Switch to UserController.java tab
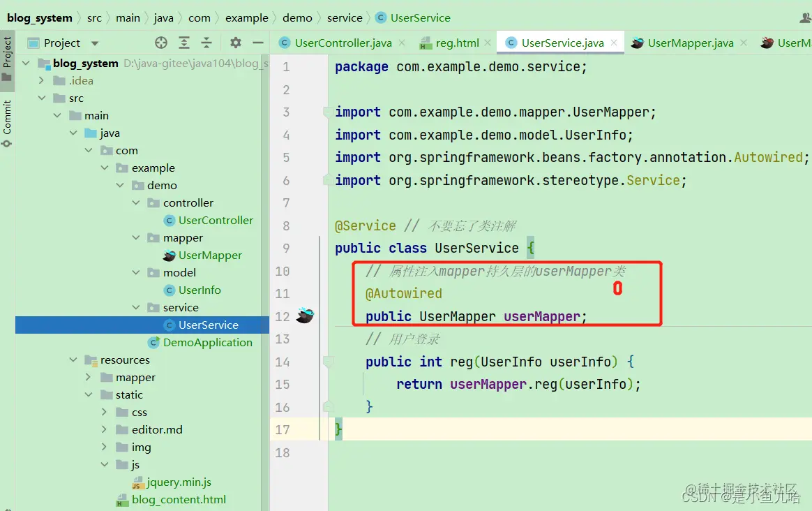812x511 pixels. coord(343,43)
